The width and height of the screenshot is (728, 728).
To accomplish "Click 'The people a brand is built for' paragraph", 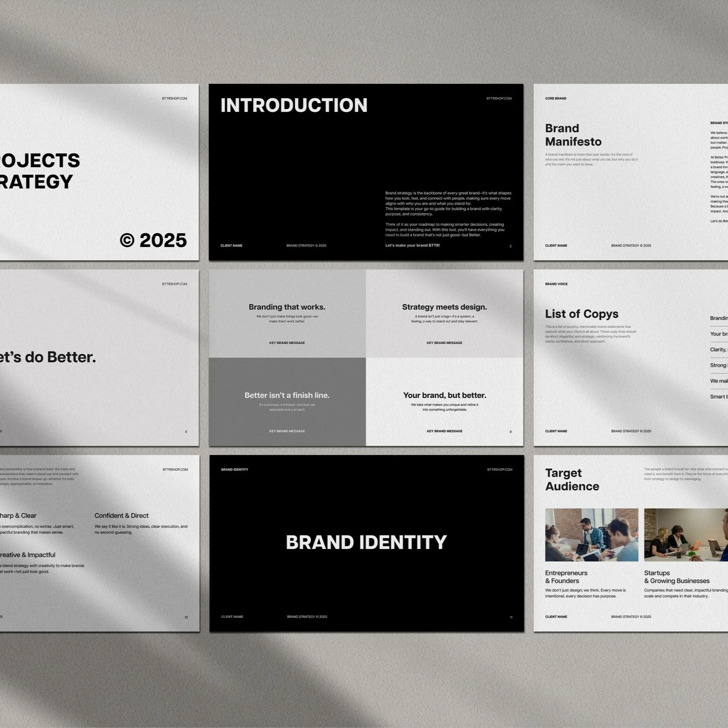I will click(x=686, y=474).
